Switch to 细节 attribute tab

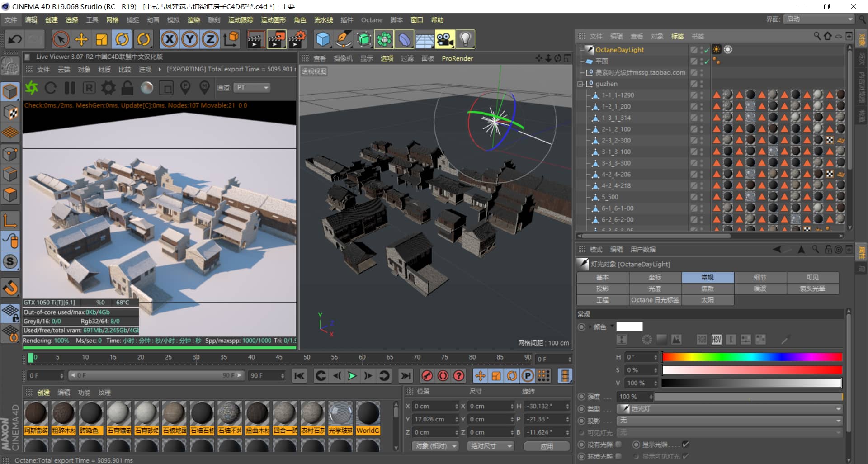760,277
